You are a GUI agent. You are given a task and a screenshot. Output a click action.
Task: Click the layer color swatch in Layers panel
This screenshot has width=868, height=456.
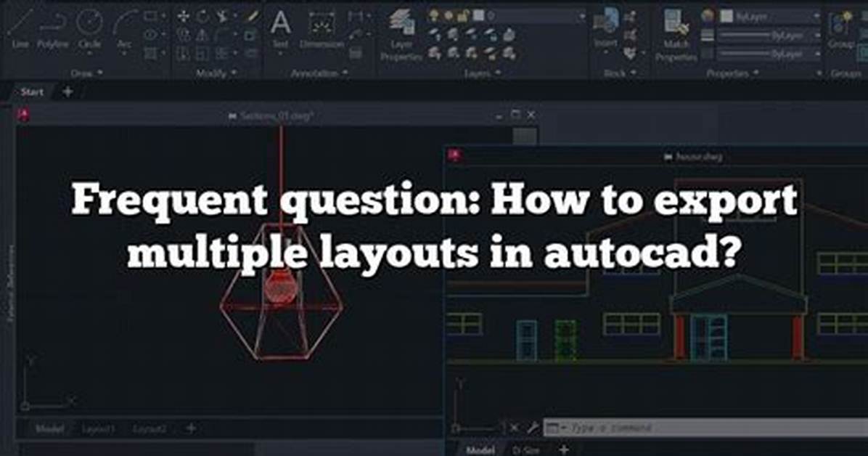478,17
